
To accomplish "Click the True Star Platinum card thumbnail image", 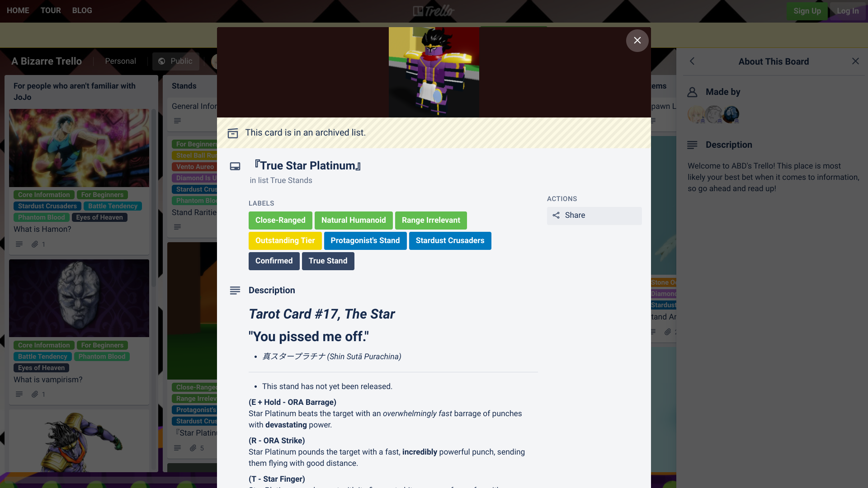I will click(x=434, y=72).
